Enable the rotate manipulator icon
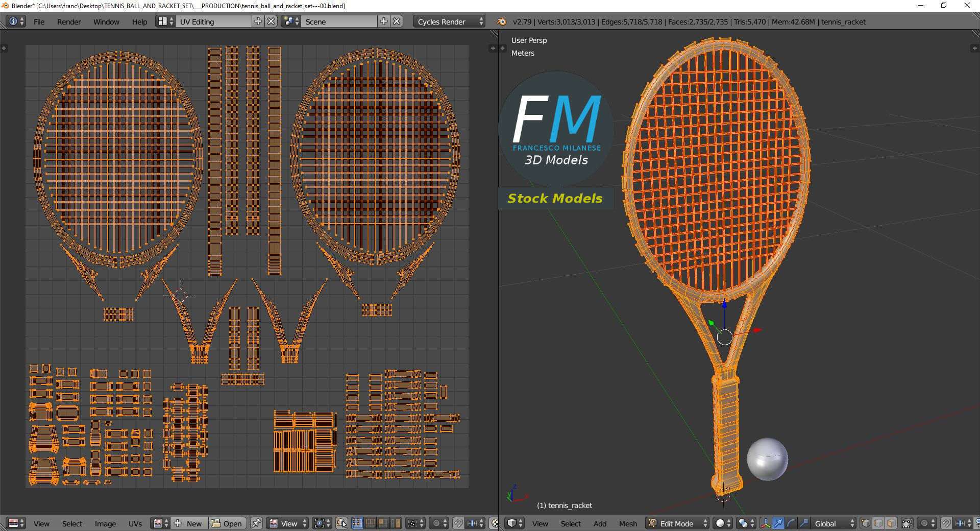 point(791,523)
